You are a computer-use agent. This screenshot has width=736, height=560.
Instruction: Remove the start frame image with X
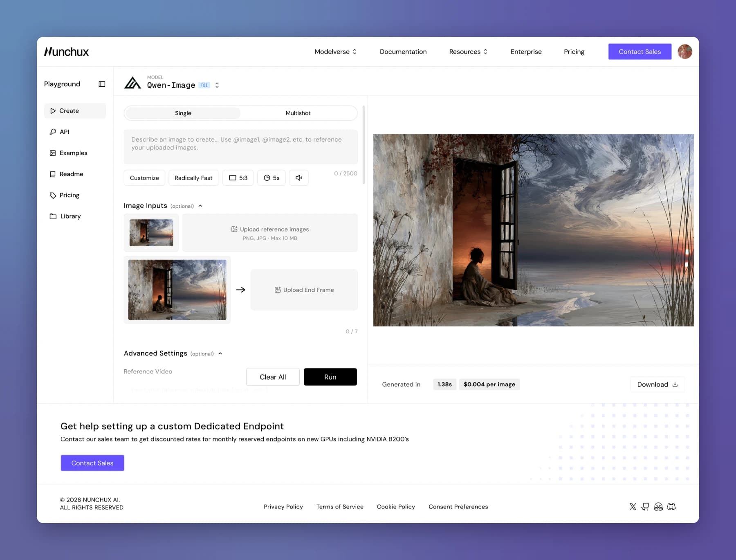pos(221,265)
